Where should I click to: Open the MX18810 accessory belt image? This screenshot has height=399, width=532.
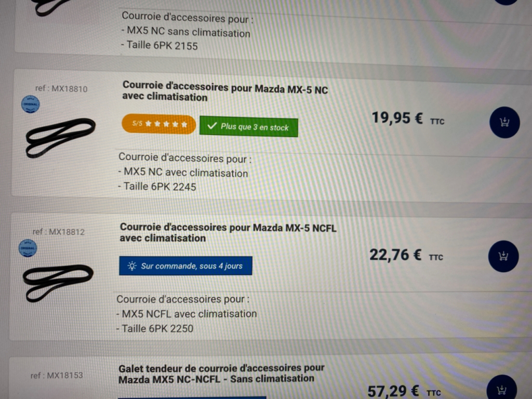[x=60, y=137]
